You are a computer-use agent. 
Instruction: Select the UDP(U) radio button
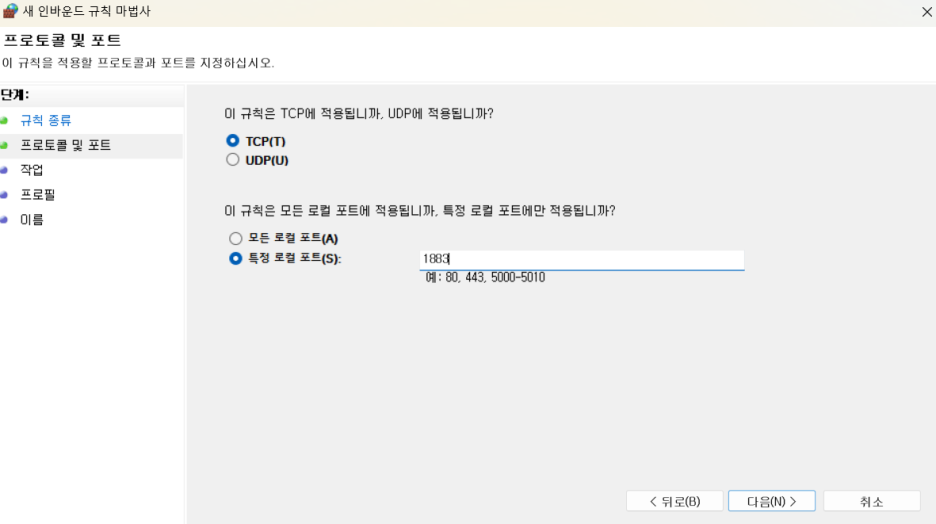pyautogui.click(x=233, y=160)
